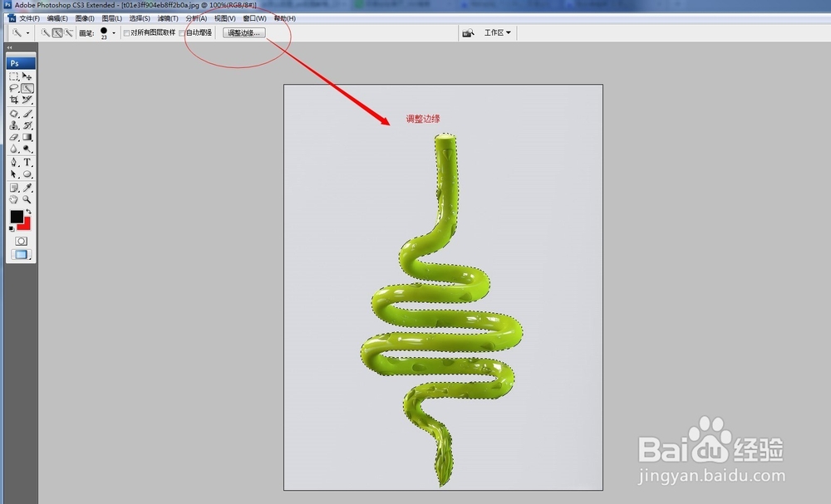
Task: Select the Pen tool
Action: 14,163
